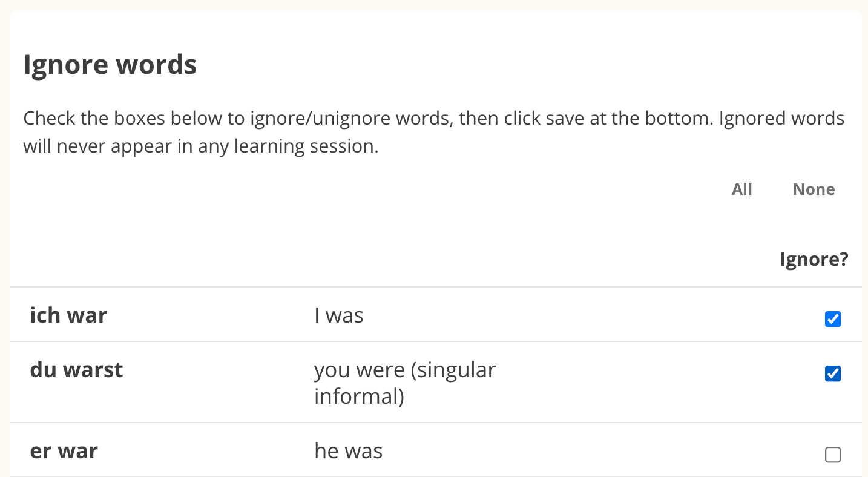Uncheck the ignore checkbox for ich war
This screenshot has width=868, height=477.
point(833,319)
